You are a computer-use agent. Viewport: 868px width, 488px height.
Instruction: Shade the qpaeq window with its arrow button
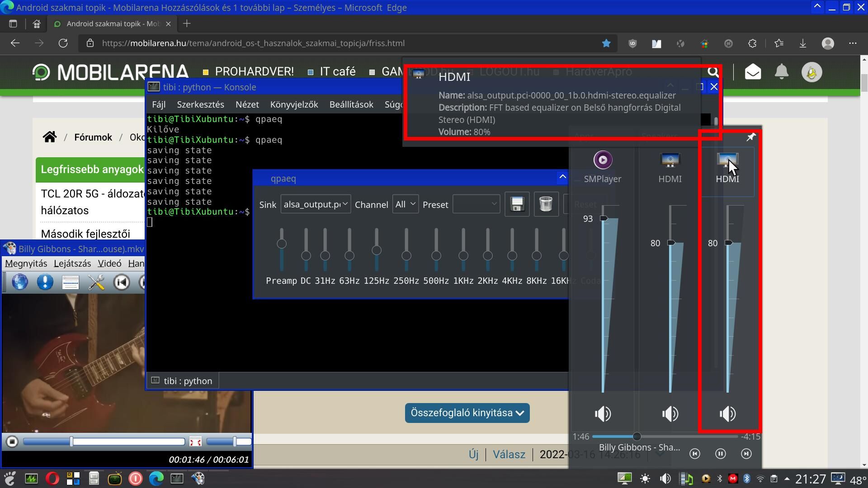[x=562, y=177]
